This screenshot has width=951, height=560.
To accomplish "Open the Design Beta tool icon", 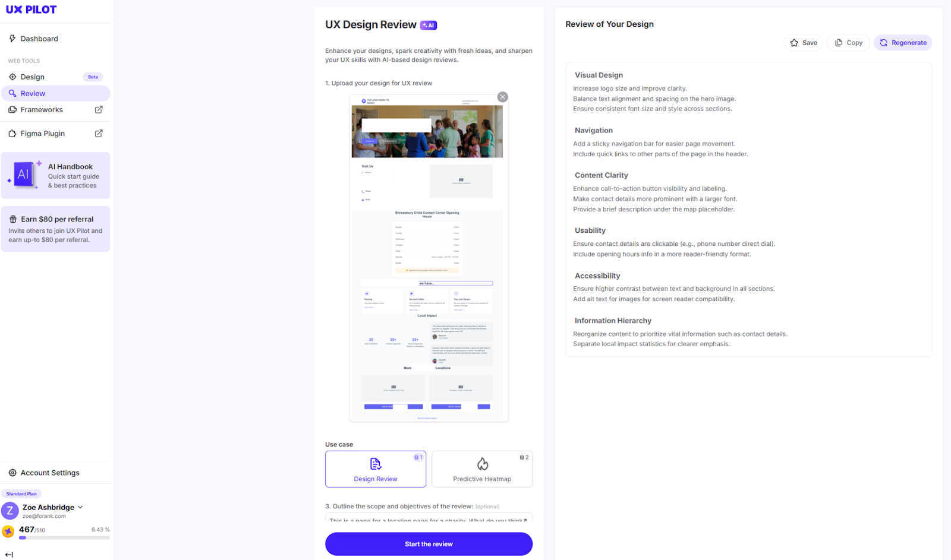I will coord(12,77).
